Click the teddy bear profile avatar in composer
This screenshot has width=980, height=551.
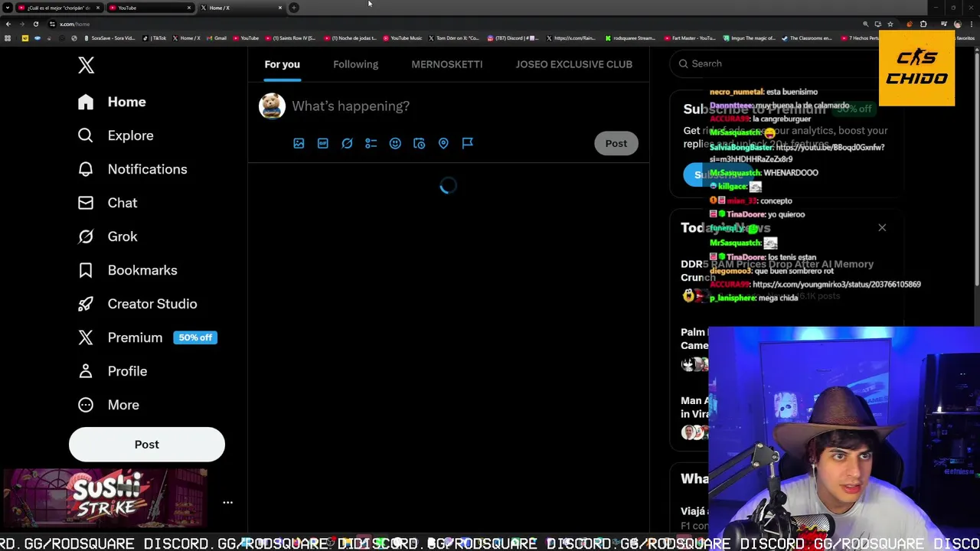point(272,106)
